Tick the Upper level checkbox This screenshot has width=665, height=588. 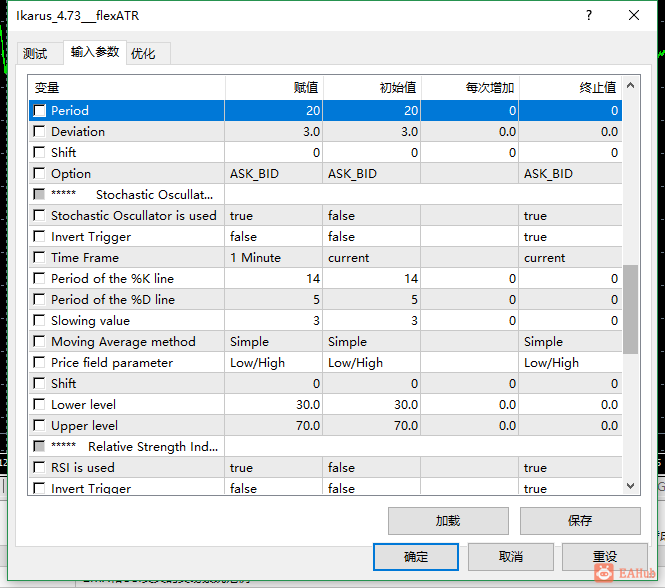(x=39, y=426)
